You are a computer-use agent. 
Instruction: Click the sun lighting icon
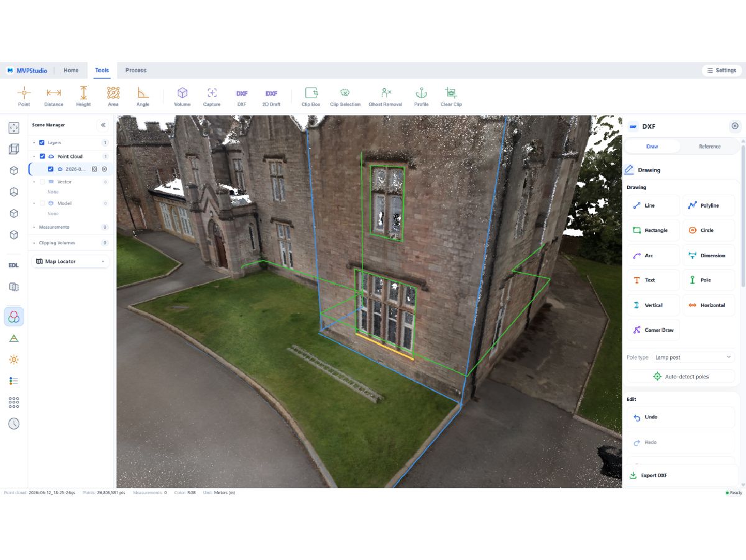point(14,359)
